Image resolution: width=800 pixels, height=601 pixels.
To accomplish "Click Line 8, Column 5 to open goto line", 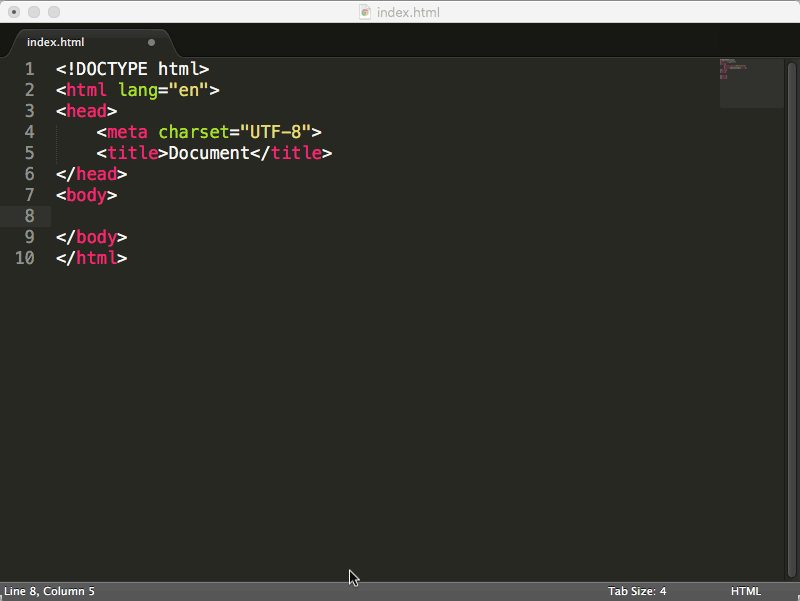I will point(48,591).
